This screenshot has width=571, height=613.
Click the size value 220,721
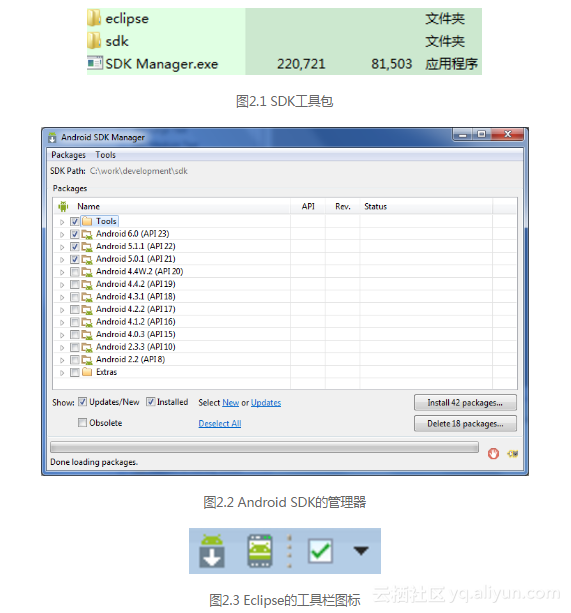tap(301, 64)
